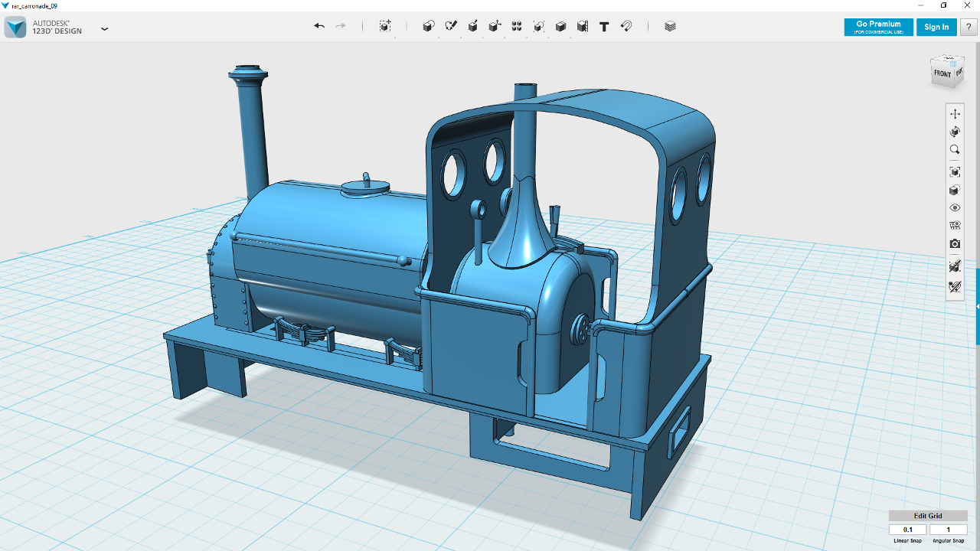Open the Linear Snap value box

click(908, 530)
